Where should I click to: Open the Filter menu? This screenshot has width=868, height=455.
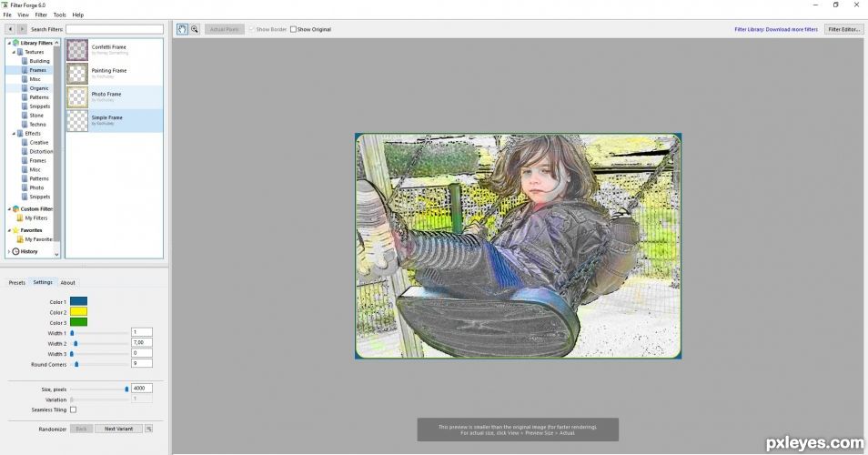click(x=41, y=15)
